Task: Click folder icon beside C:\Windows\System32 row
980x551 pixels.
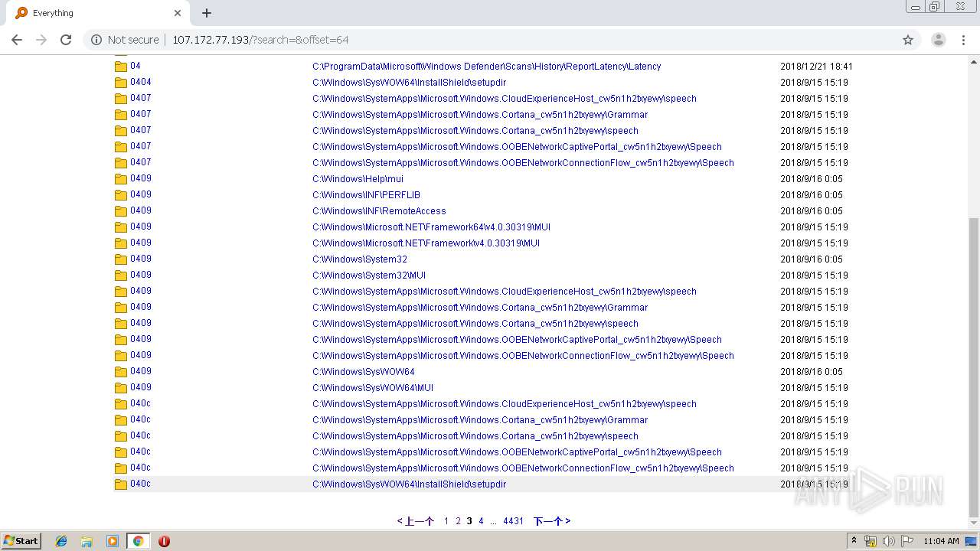Action: point(120,259)
